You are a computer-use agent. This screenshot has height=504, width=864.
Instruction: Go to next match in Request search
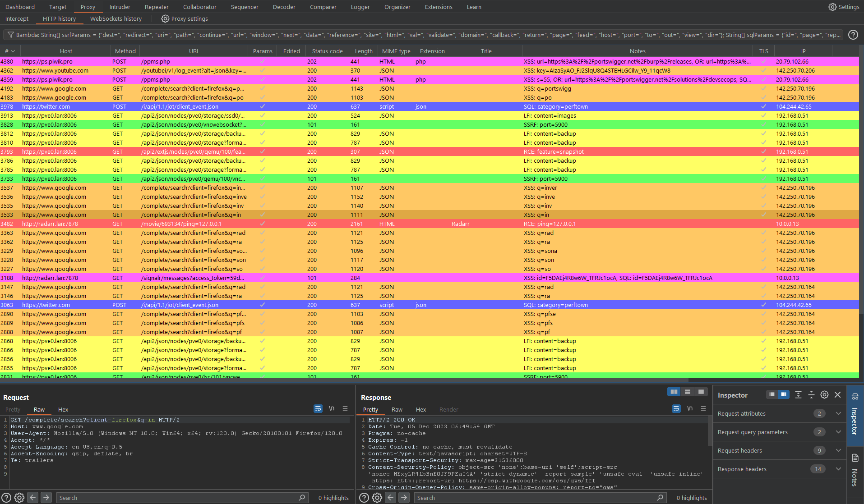pyautogui.click(x=46, y=498)
